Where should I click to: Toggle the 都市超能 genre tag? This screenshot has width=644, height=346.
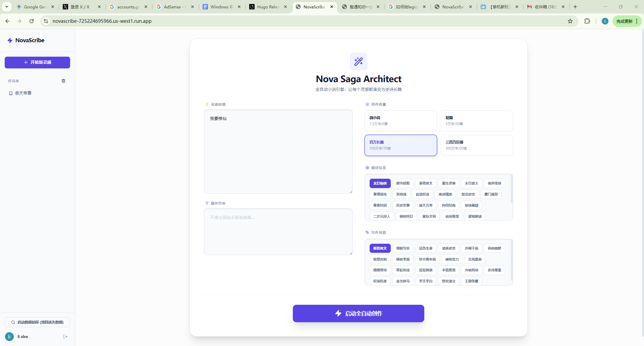[402, 183]
